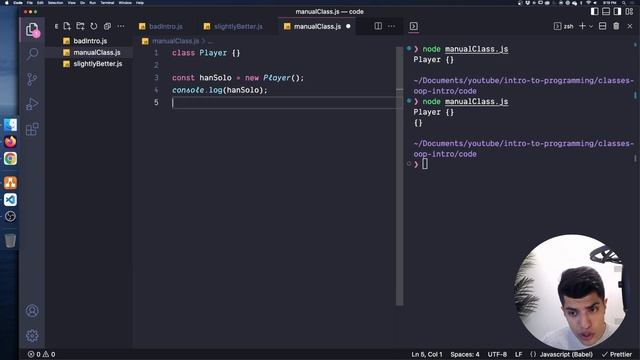Viewport: 640px width, 360px height.
Task: Split the terminal pane
Action: click(x=602, y=26)
